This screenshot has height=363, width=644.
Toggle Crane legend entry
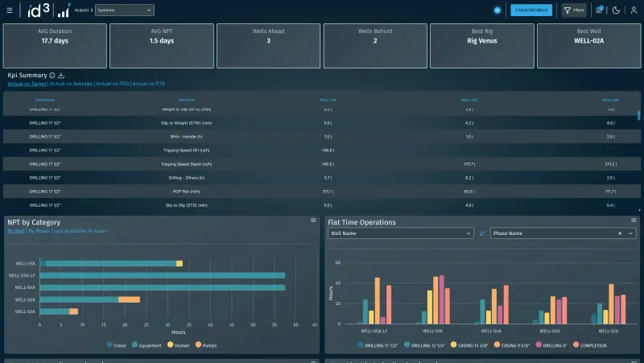[116, 345]
